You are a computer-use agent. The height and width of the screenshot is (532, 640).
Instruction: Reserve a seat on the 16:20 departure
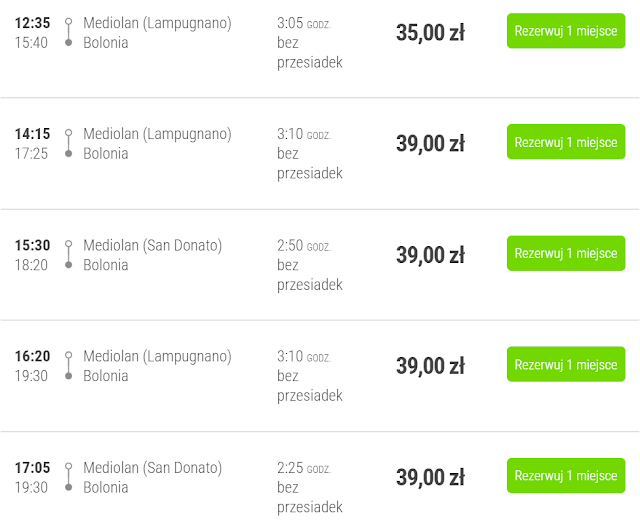(565, 365)
